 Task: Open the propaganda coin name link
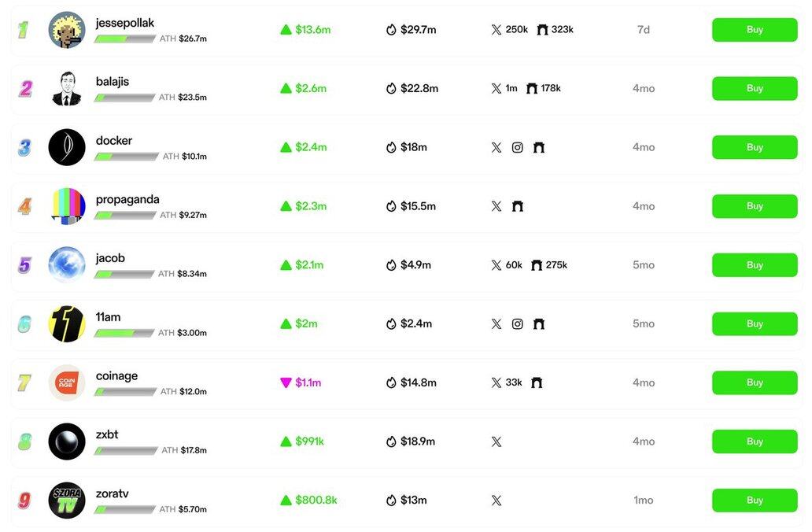coord(127,200)
